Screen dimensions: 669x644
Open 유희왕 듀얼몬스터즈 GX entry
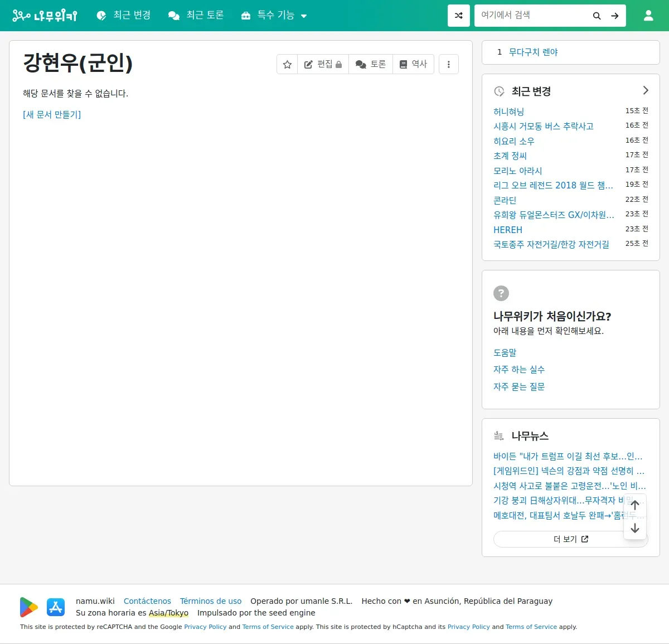[x=554, y=215]
